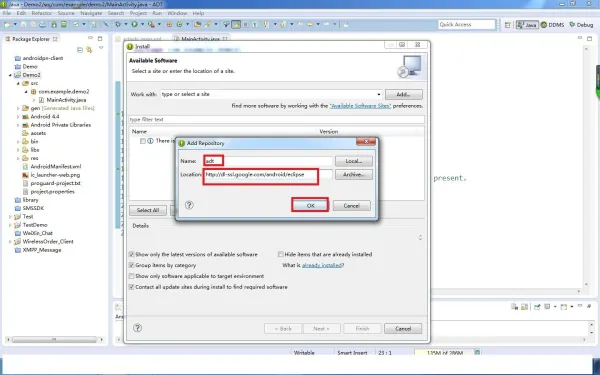Expand Android Private Libraries node
The width and height of the screenshot is (600, 375).
18,125
